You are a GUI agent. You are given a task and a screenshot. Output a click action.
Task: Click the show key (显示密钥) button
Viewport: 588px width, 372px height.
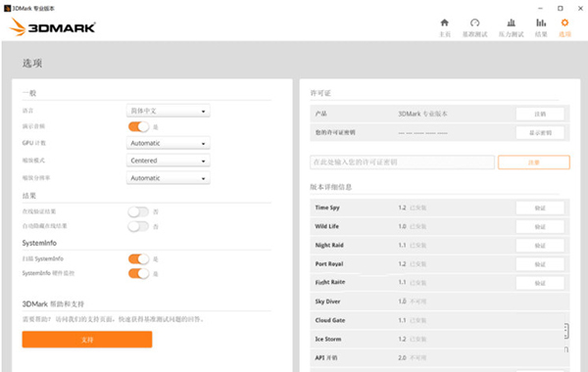pos(540,132)
